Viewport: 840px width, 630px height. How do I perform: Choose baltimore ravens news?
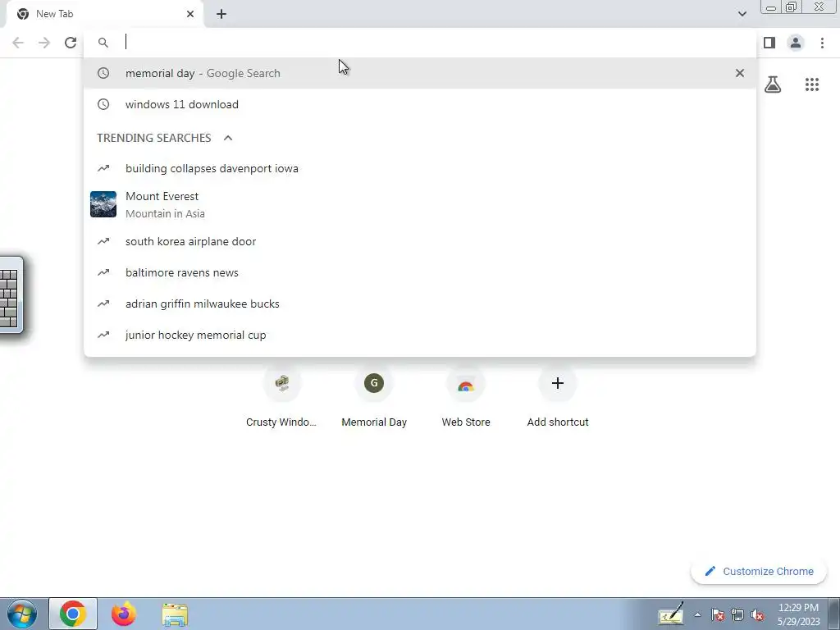[420, 272]
